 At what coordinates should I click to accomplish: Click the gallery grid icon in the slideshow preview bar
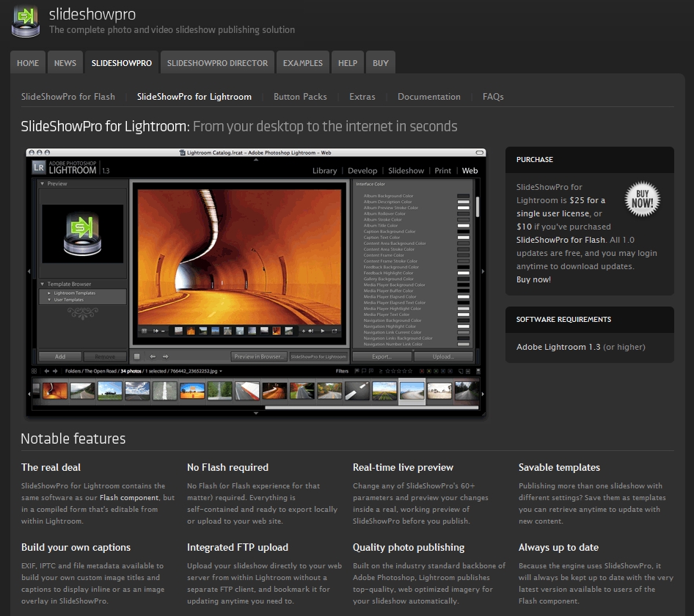click(145, 331)
